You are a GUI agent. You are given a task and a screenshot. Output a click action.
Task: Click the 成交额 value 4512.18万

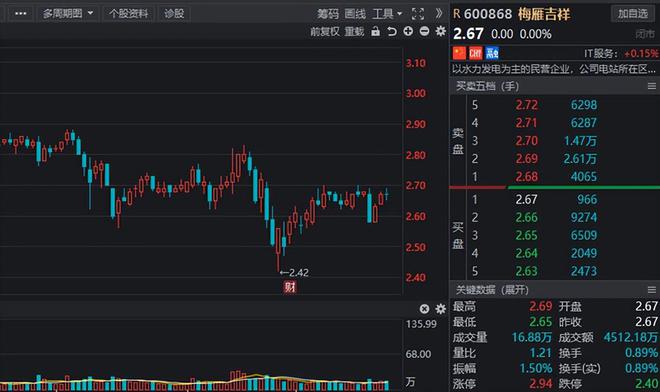point(631,337)
